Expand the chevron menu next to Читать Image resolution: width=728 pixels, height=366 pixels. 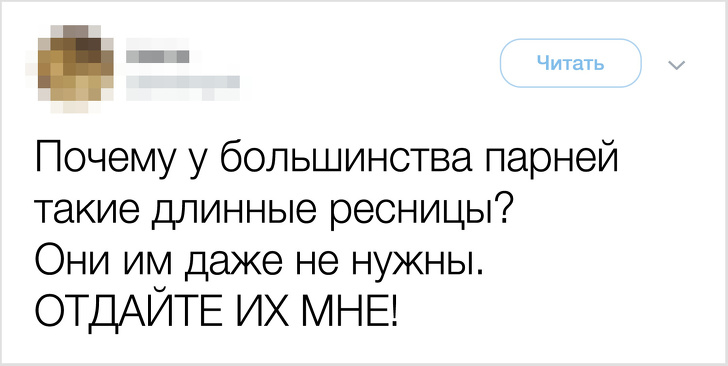677,65
